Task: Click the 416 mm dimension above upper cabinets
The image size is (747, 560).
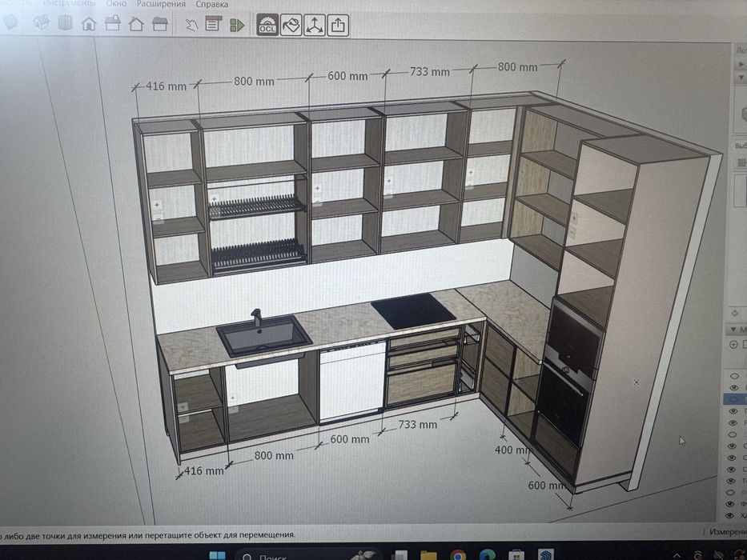Action: [165, 86]
